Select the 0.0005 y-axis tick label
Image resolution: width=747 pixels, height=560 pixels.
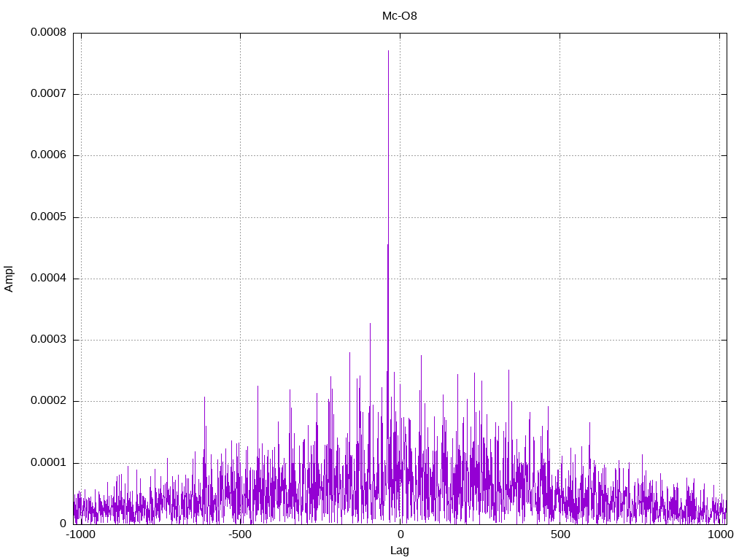(x=48, y=217)
